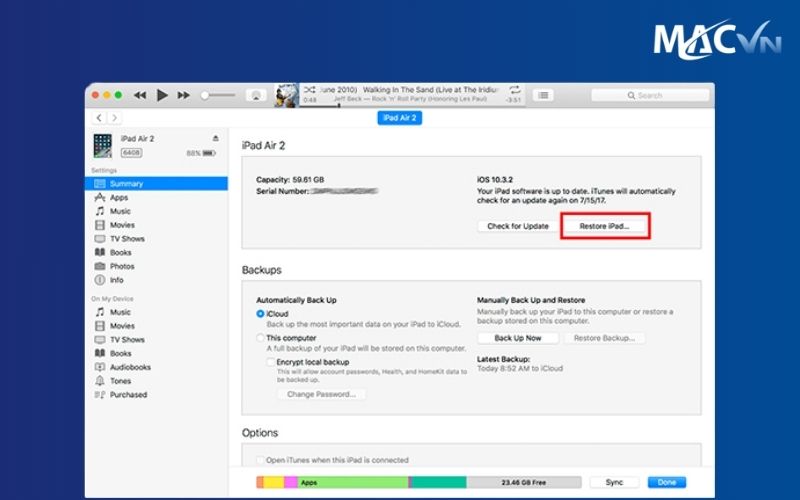
Task: Click the yellow storage bar segment
Action: [x=273, y=483]
